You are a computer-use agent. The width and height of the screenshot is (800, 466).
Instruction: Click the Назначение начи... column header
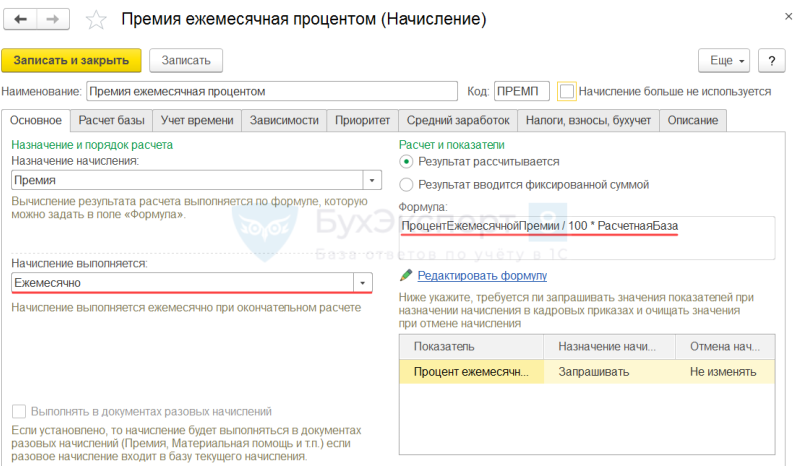point(610,347)
